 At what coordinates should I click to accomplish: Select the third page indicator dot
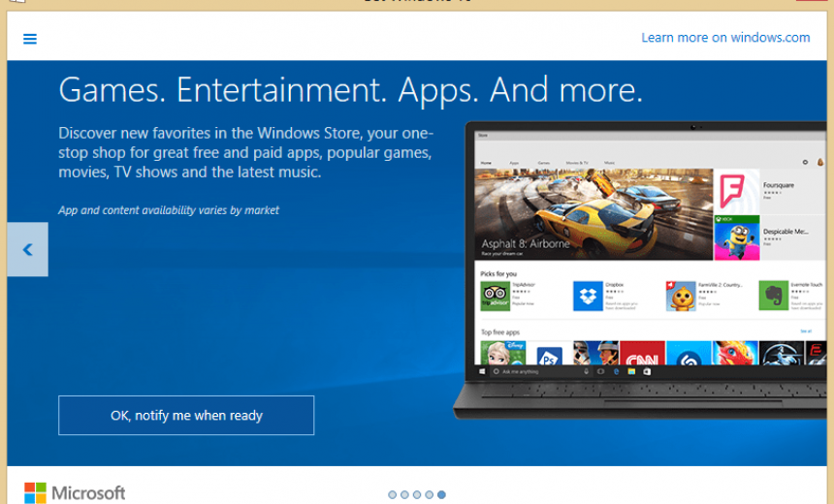417,494
